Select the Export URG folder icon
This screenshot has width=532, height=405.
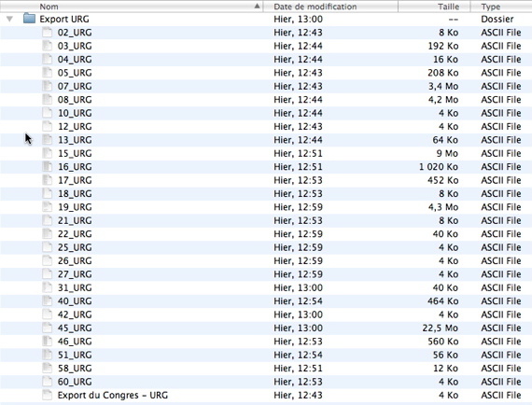(29, 19)
